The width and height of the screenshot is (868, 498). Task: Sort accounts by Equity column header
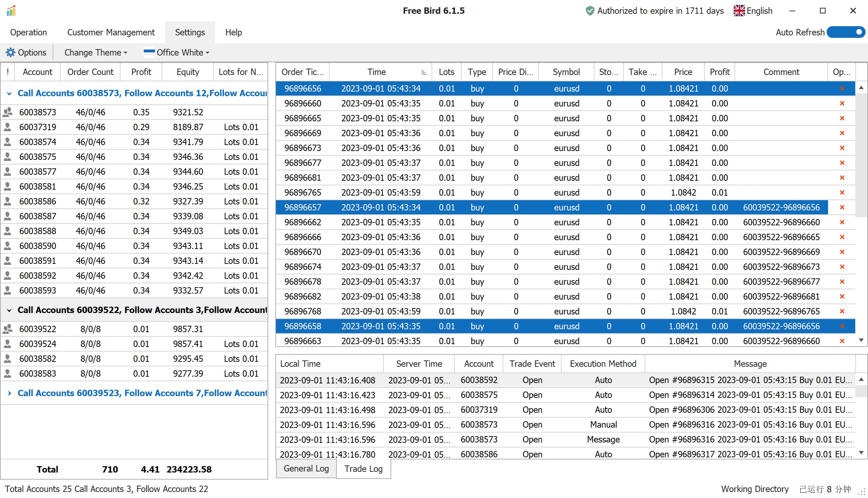tap(188, 72)
